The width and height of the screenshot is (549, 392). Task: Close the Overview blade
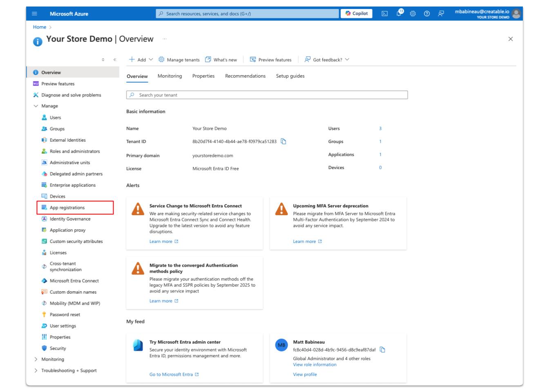coord(510,39)
